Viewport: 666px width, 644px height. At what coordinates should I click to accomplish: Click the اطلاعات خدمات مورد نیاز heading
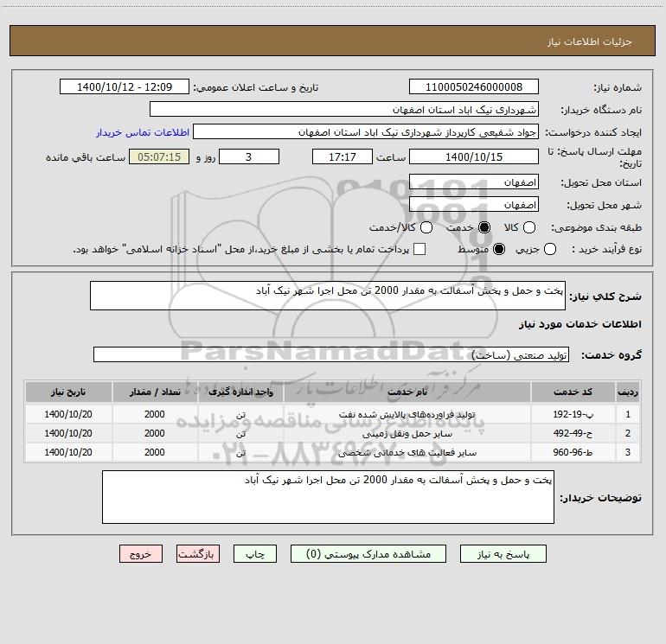[580, 324]
